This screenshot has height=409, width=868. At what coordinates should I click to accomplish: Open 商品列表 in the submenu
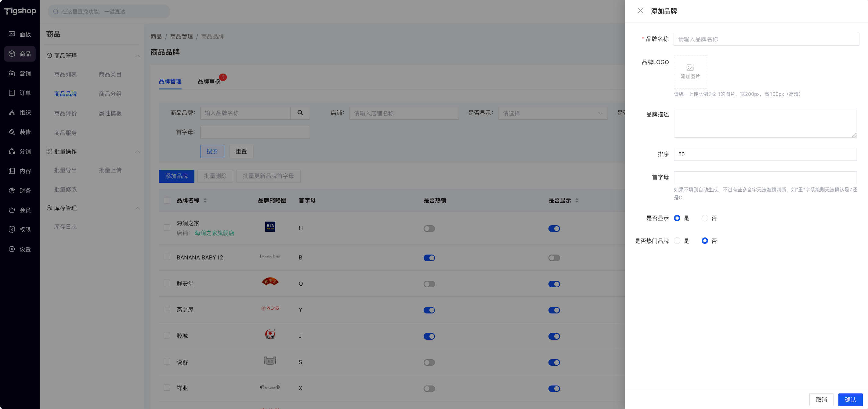(x=65, y=74)
